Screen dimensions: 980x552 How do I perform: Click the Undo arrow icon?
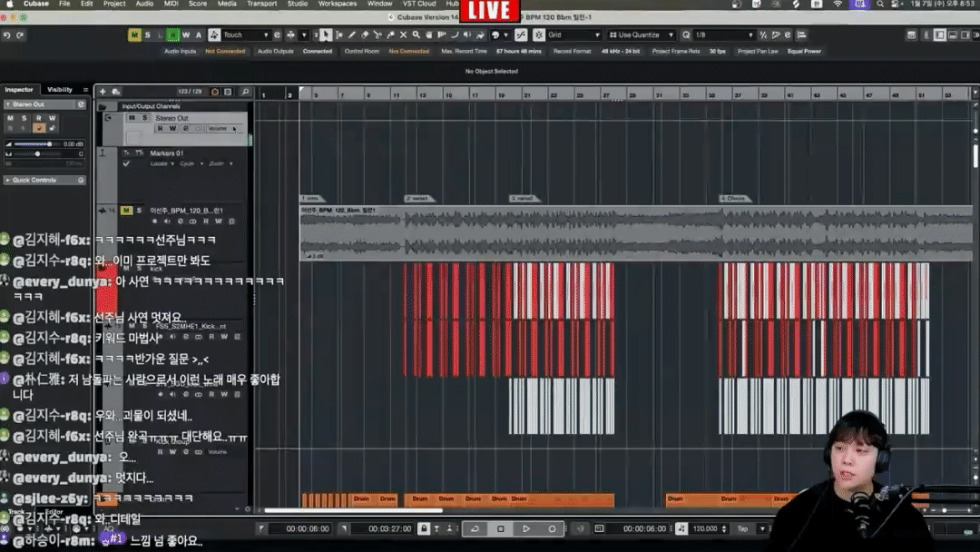(7, 35)
